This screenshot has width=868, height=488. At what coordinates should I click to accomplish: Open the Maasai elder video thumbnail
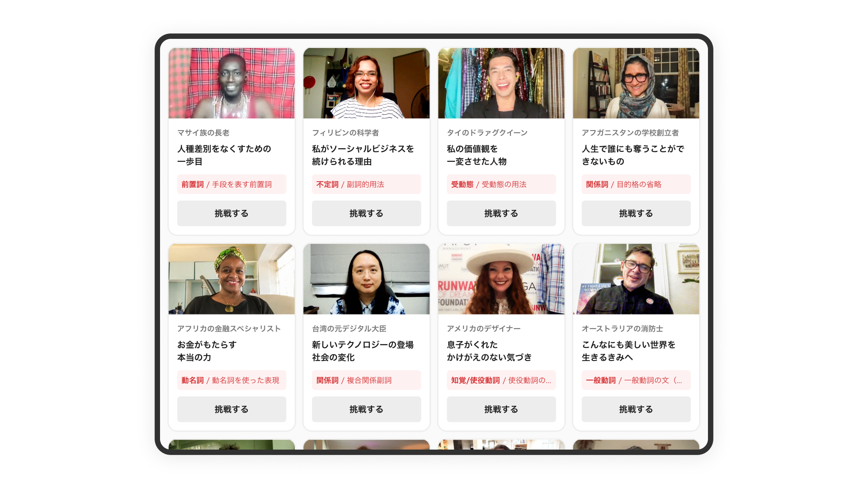coord(231,83)
